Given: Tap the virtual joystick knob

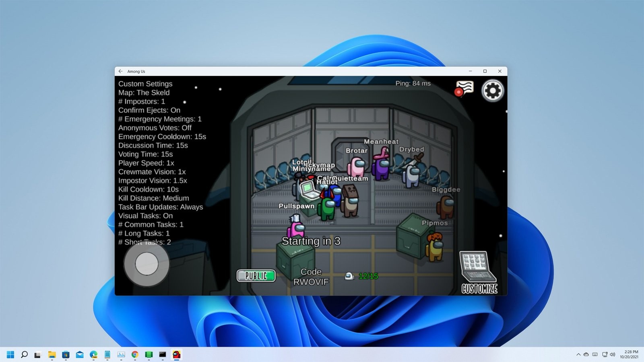Looking at the screenshot, I should [147, 264].
